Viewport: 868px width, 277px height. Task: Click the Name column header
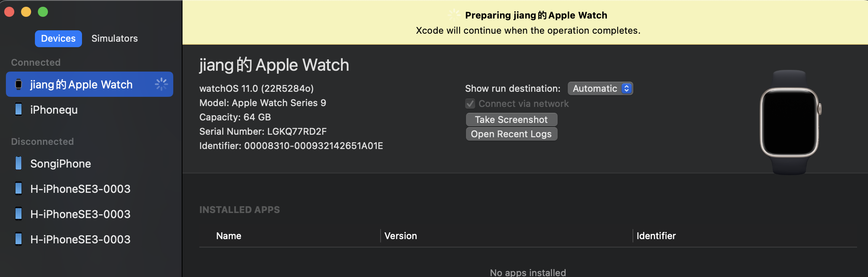click(x=228, y=236)
